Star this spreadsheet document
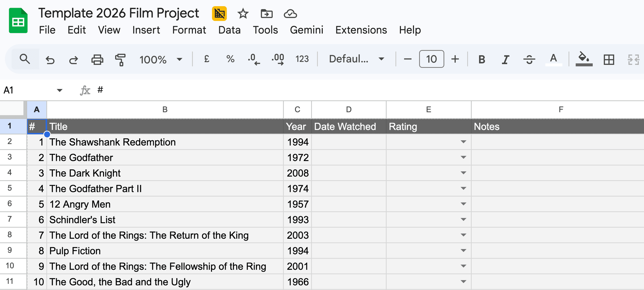 [243, 13]
